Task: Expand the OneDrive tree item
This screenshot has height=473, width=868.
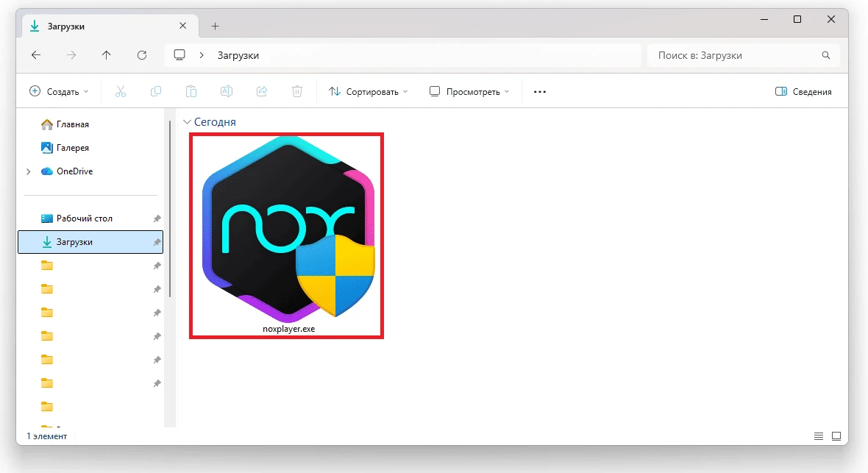Action: (x=28, y=171)
